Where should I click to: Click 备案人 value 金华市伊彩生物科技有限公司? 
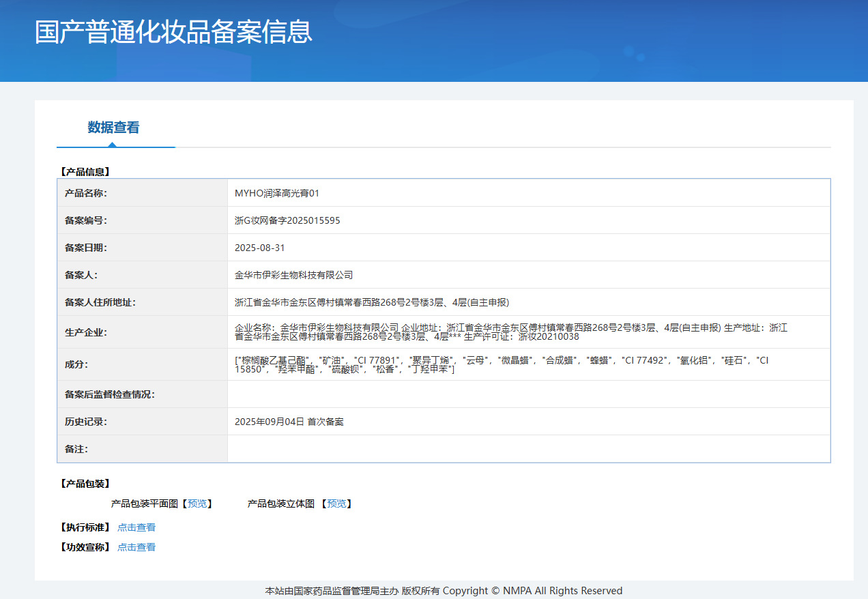tap(294, 275)
